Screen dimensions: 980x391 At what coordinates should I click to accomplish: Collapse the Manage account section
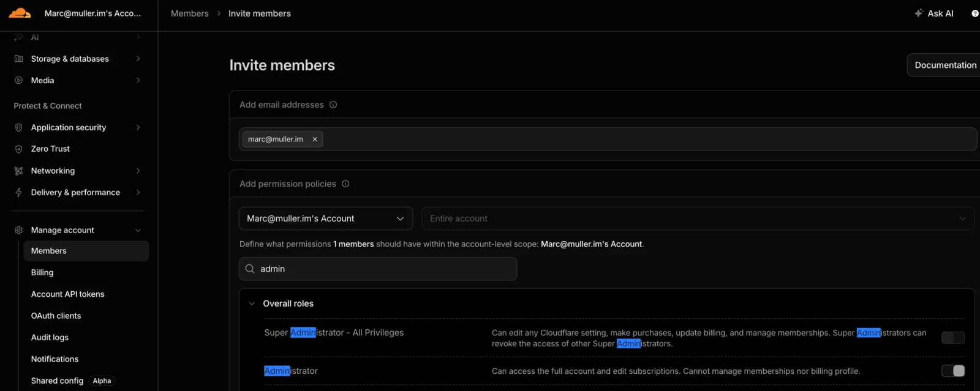click(138, 230)
